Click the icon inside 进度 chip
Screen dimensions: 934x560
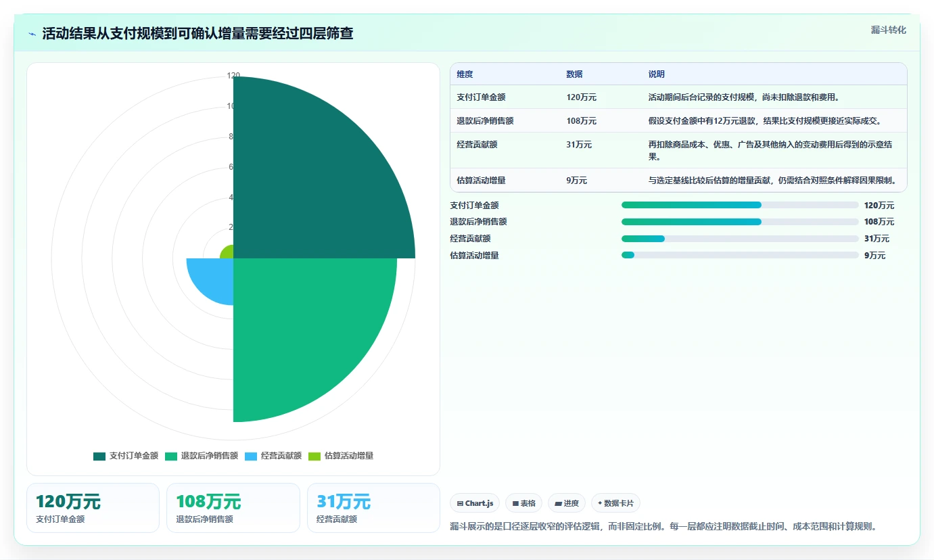558,503
